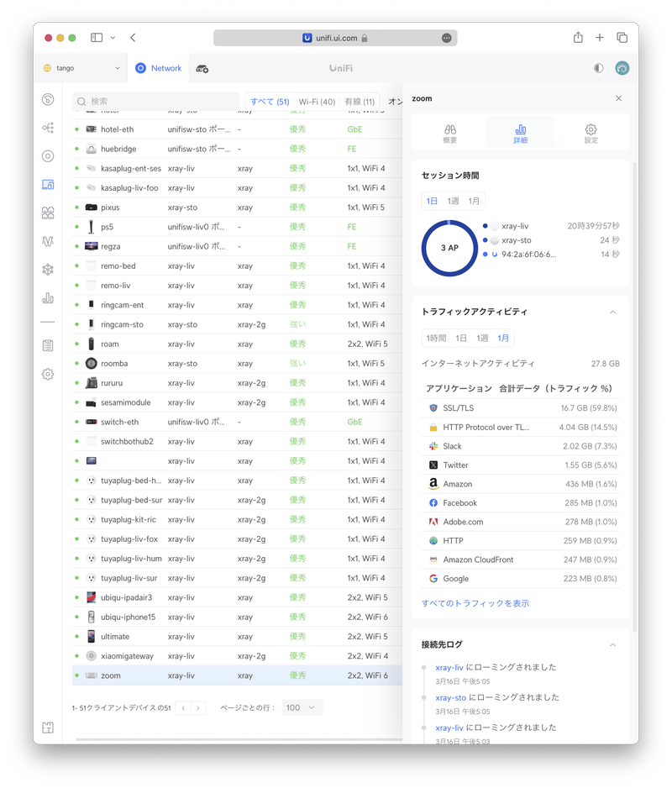The height and width of the screenshot is (788, 672).
Task: Select 1時間 range under トラフィックアクティビティ
Action: [x=436, y=338]
